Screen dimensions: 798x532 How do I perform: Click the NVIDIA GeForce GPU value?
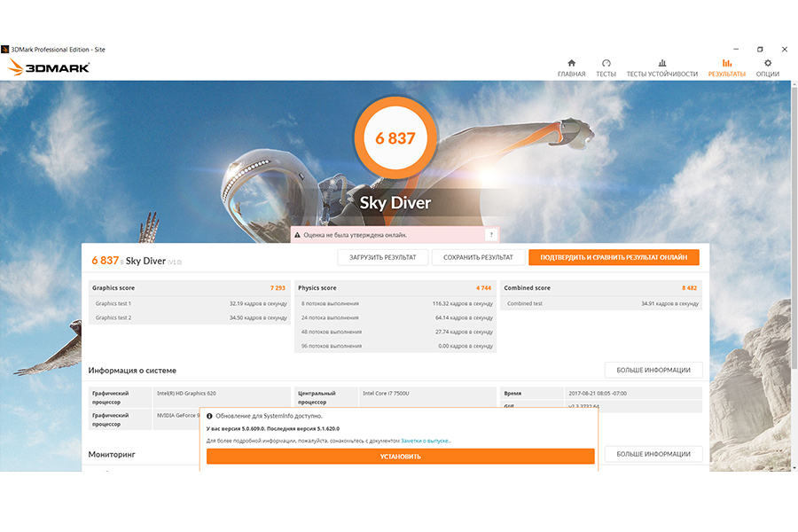[x=178, y=416]
